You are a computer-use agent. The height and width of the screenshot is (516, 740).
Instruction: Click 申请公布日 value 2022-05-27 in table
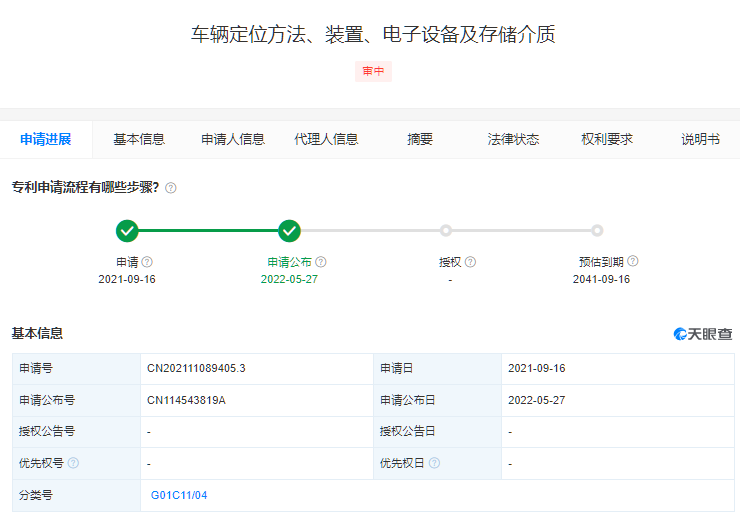(537, 400)
